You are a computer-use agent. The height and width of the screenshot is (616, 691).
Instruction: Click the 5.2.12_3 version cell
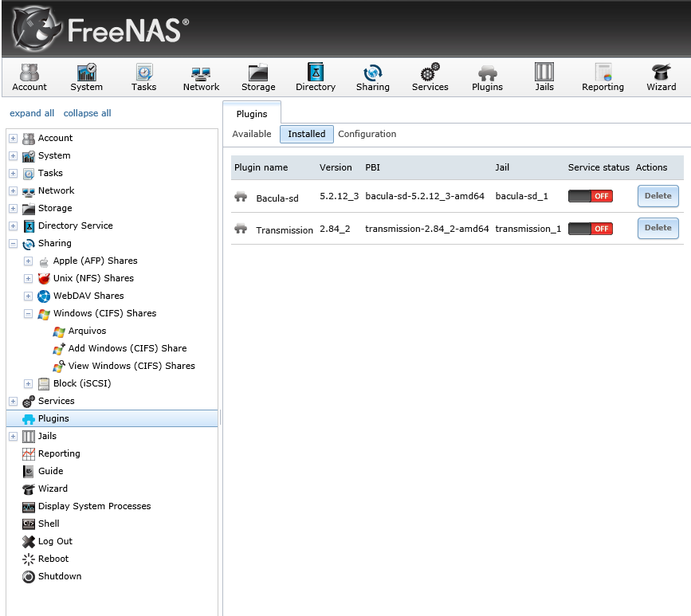click(x=340, y=196)
